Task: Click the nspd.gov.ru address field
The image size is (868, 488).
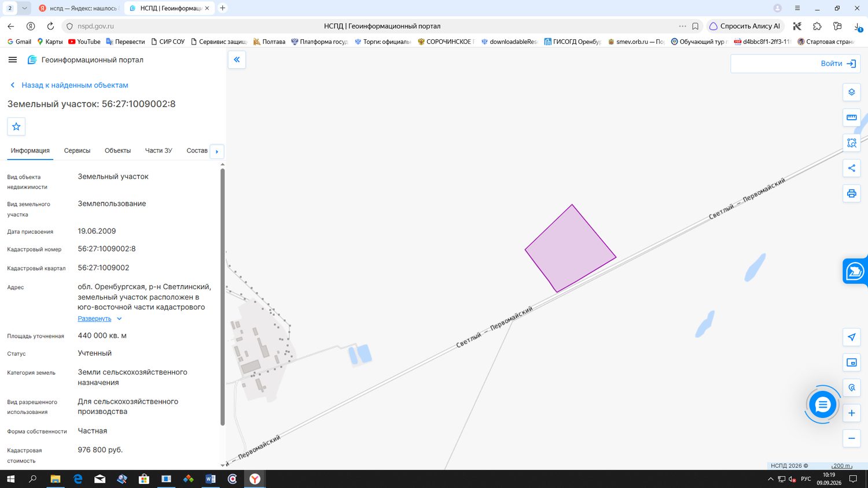Action: point(95,26)
